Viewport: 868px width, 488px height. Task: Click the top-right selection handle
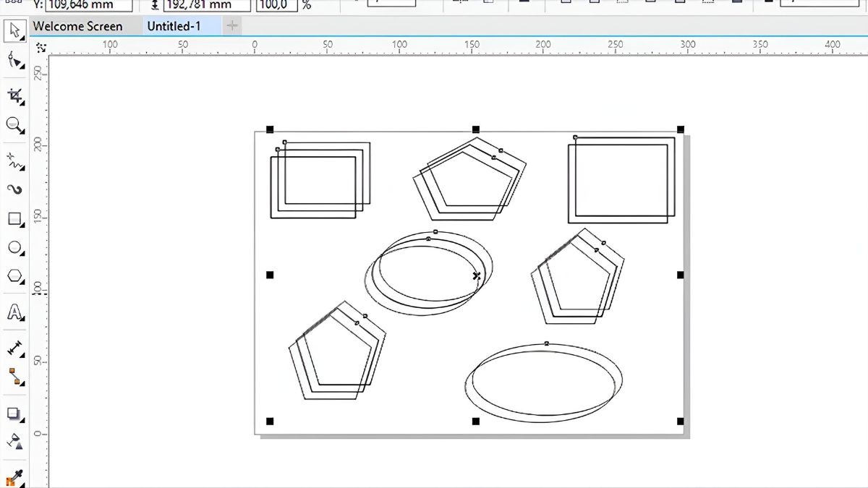[x=681, y=129]
